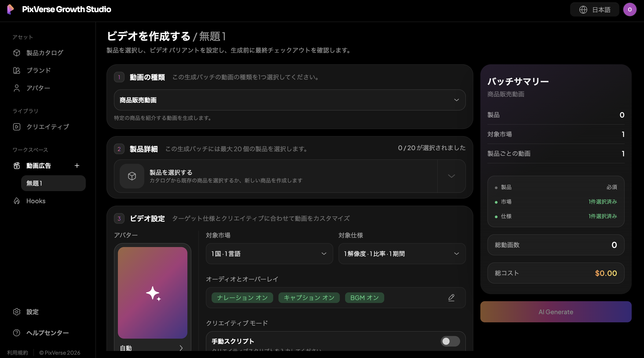Click the 製品 必須 requirement row
Viewport: 644px width, 358px height.
tap(556, 187)
